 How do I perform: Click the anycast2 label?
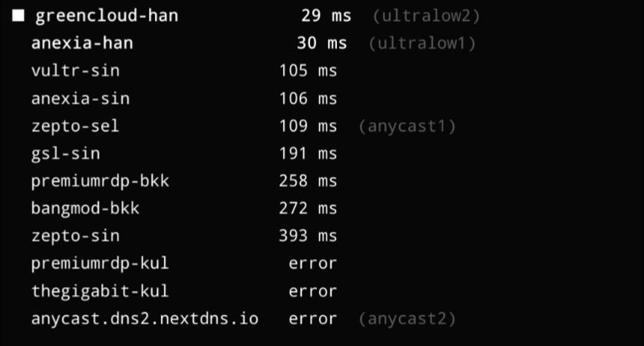(x=407, y=319)
